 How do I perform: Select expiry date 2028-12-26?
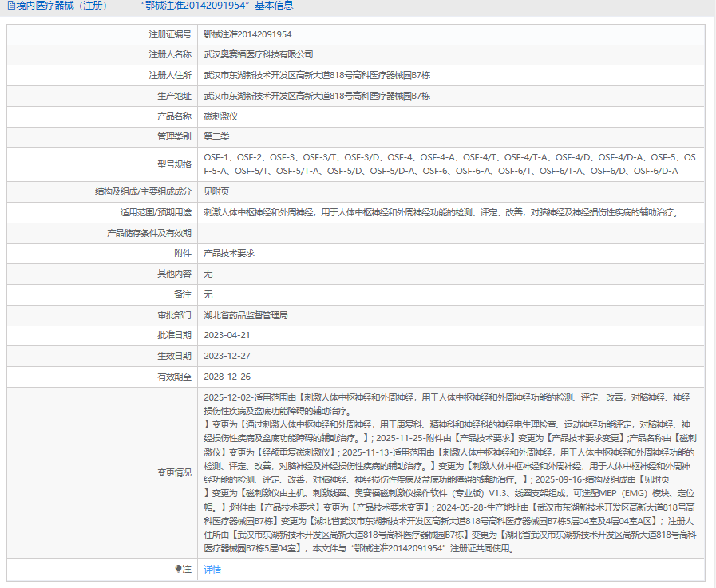pyautogui.click(x=227, y=377)
